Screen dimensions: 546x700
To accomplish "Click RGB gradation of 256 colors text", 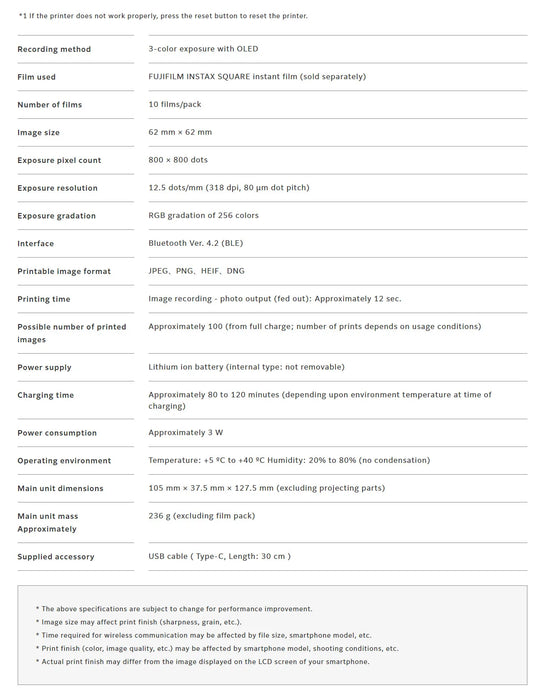I will pos(203,215).
